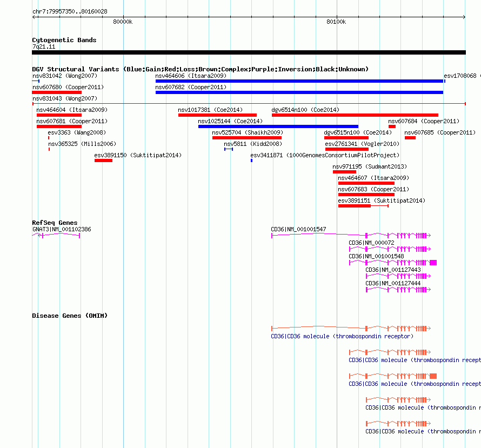Open esv2761341 (Vogler2010) variant
The width and height of the screenshot is (481, 448).
point(362,144)
